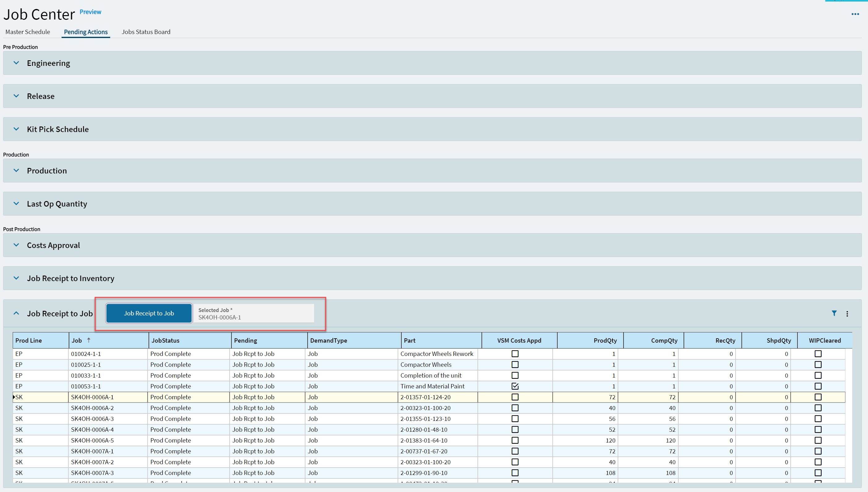
Task: Expand the Costs Approval section
Action: pyautogui.click(x=16, y=245)
